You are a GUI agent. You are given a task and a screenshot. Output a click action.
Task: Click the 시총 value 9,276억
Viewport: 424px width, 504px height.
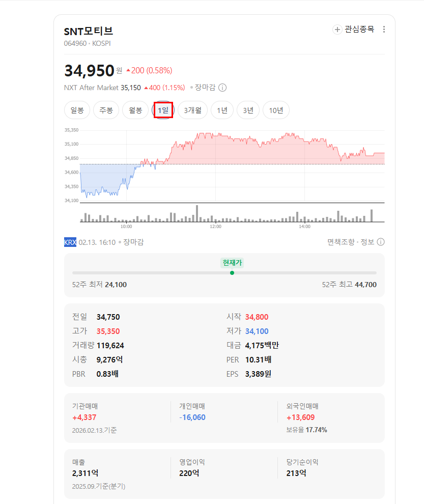[x=109, y=360]
